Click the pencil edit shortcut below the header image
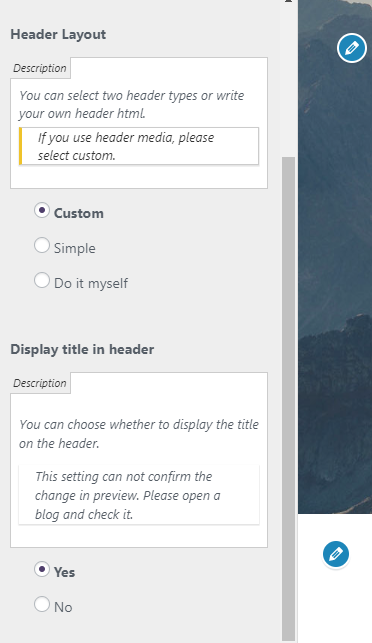Screen dimensions: 372x643 (336, 554)
